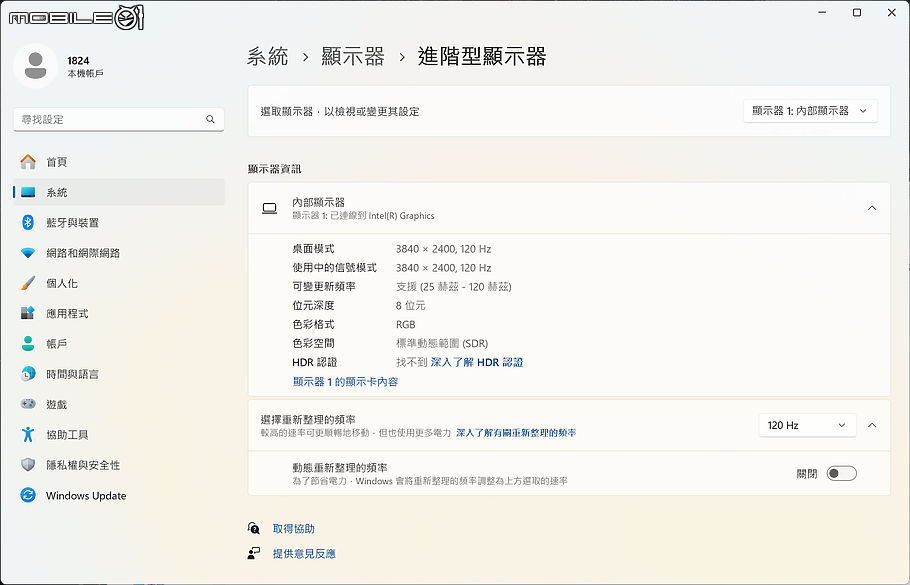The image size is (910, 585).
Task: Open 時間與語言 settings page
Action: pos(72,374)
